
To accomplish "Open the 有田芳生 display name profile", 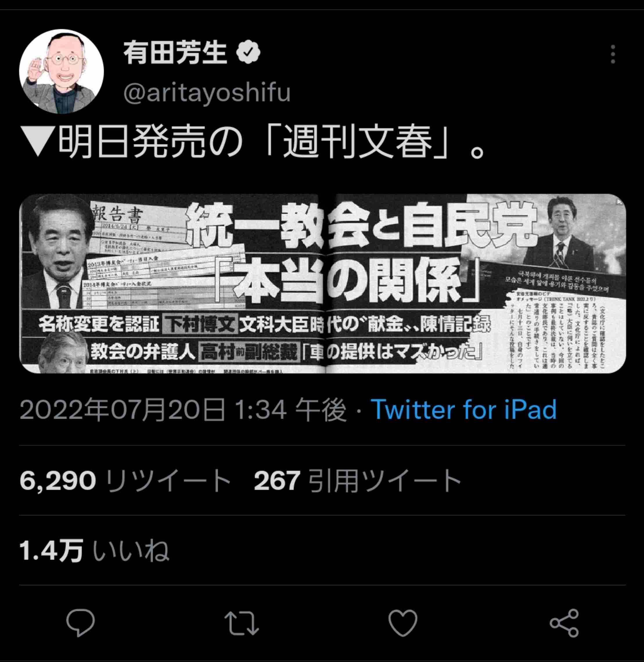I will [175, 53].
